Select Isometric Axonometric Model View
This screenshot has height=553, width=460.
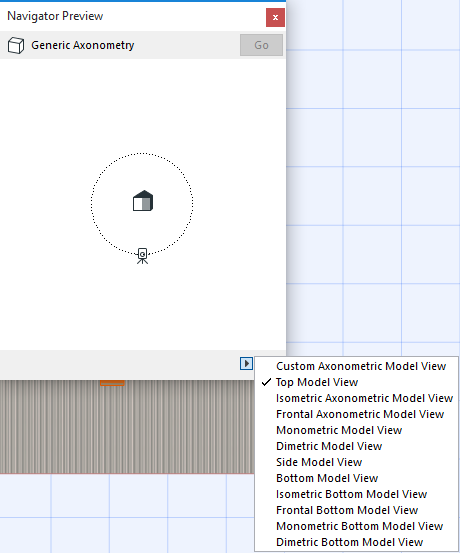point(356,398)
